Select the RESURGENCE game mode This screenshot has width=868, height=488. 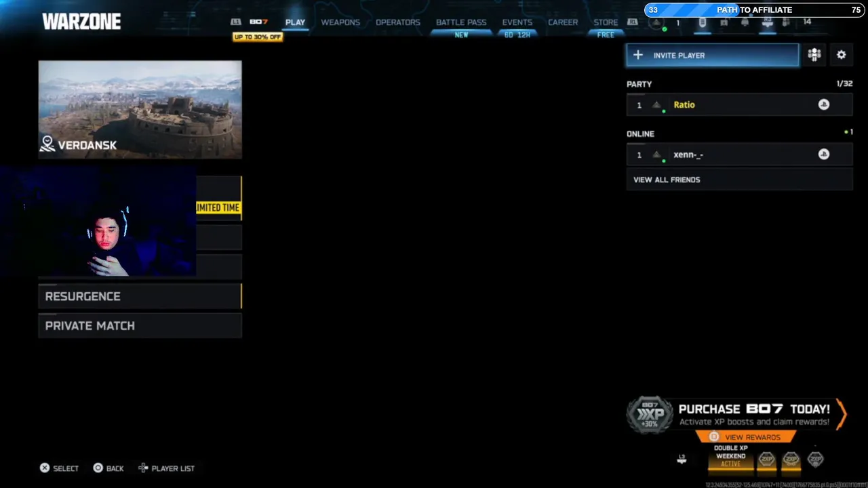click(140, 296)
